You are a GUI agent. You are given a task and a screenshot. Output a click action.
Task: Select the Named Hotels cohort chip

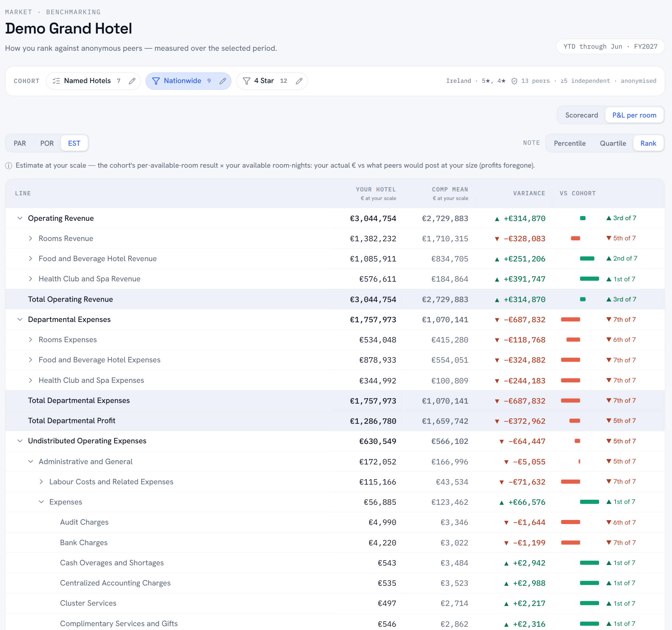93,81
